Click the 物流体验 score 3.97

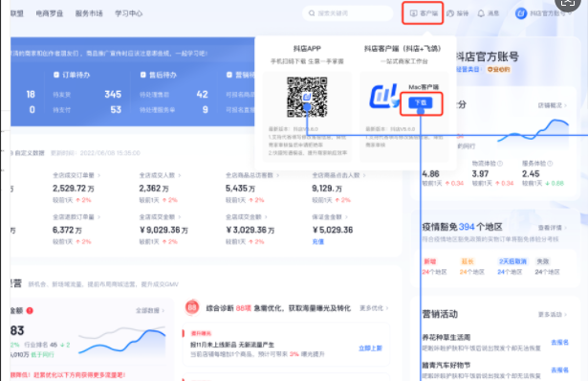pyautogui.click(x=480, y=174)
